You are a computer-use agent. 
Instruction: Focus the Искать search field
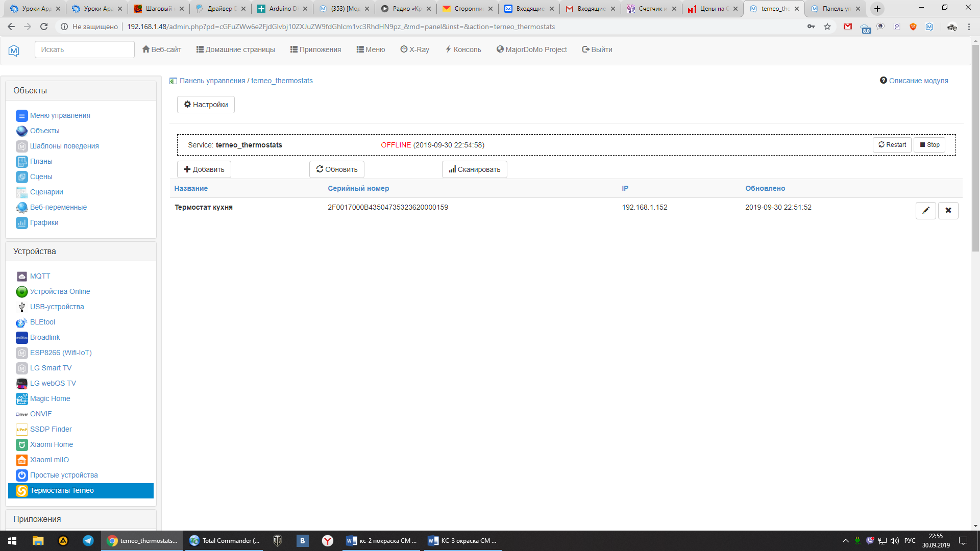(x=84, y=49)
